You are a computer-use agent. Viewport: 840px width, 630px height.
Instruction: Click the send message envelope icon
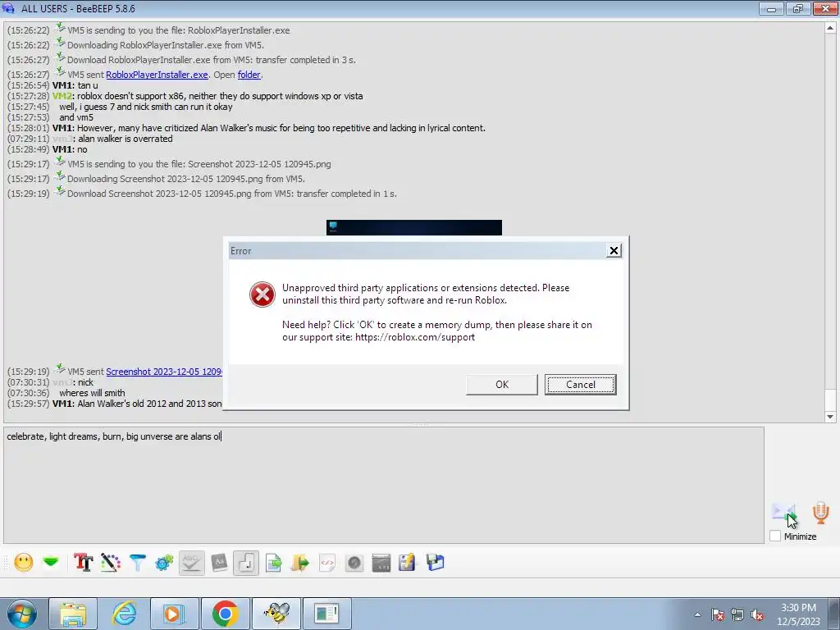coord(784,514)
